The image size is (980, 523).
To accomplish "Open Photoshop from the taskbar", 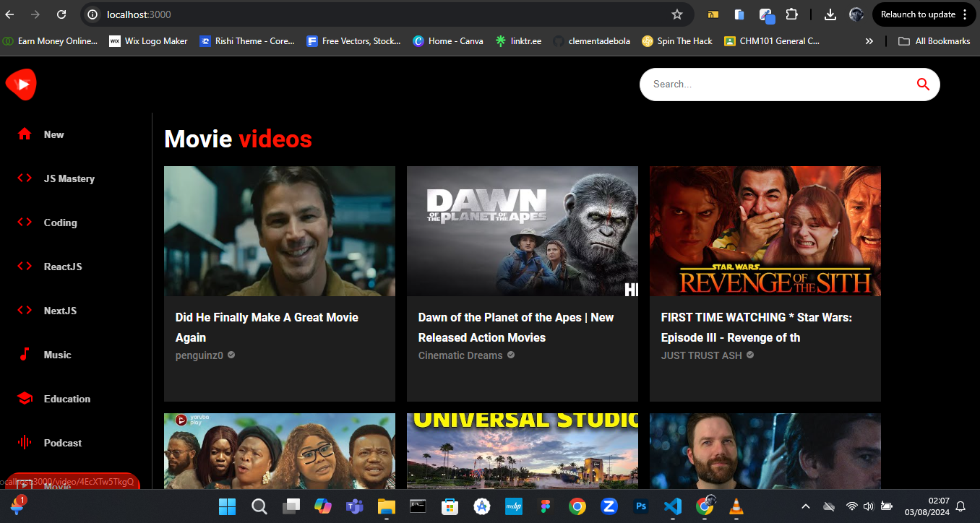I will click(x=640, y=506).
